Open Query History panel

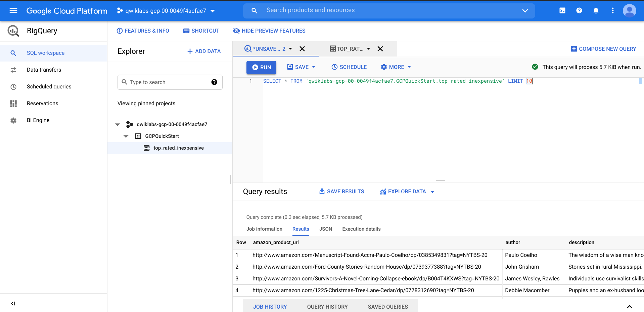coord(327,307)
